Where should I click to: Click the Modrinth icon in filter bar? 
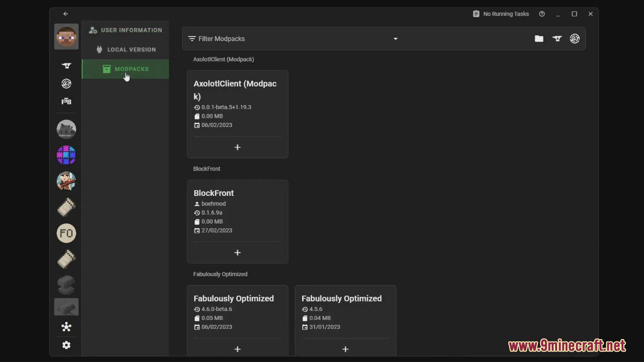coord(575,39)
